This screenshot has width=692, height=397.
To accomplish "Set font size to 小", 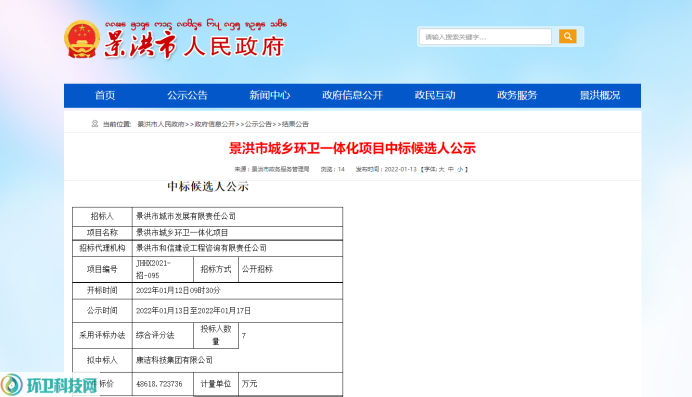I will tap(460, 169).
